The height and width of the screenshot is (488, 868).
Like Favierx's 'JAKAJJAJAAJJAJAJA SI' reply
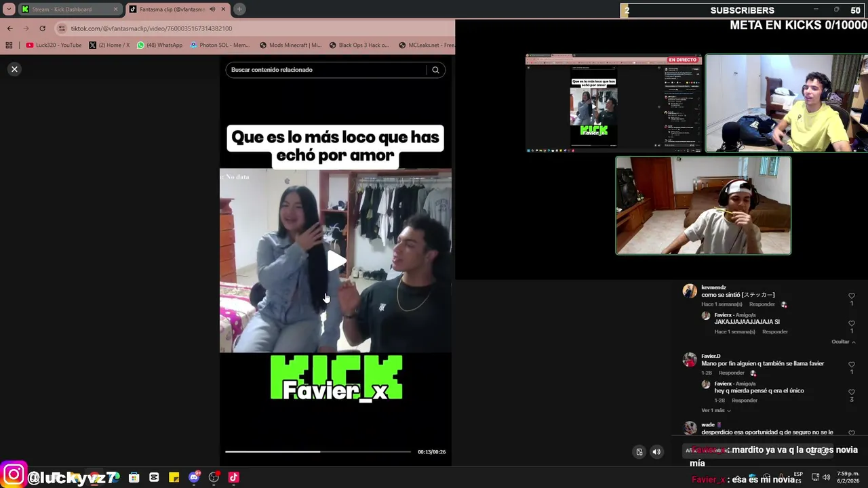852,323
